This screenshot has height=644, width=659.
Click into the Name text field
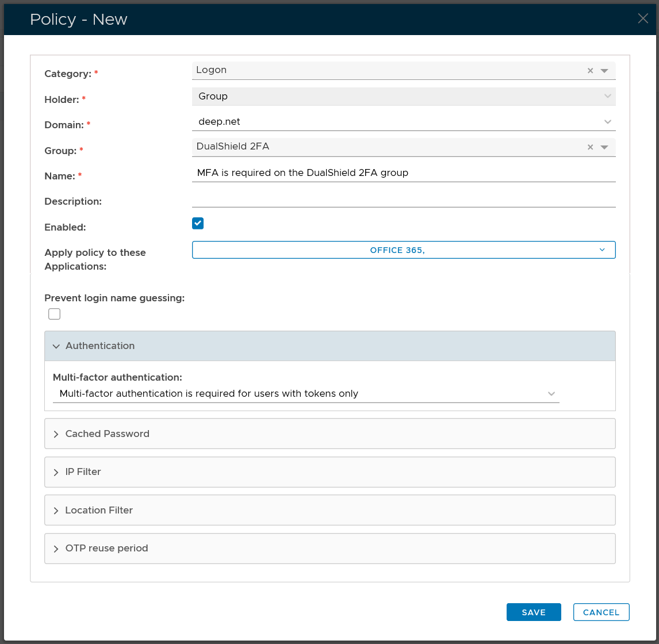click(x=403, y=173)
